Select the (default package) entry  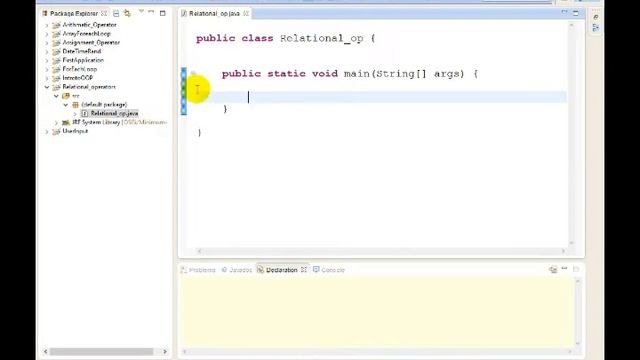pyautogui.click(x=104, y=104)
